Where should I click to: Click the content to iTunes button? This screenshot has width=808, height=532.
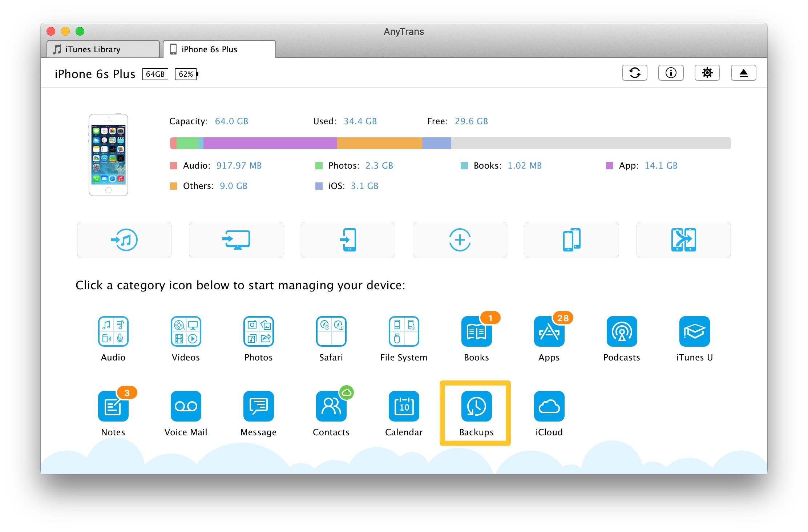[124, 240]
